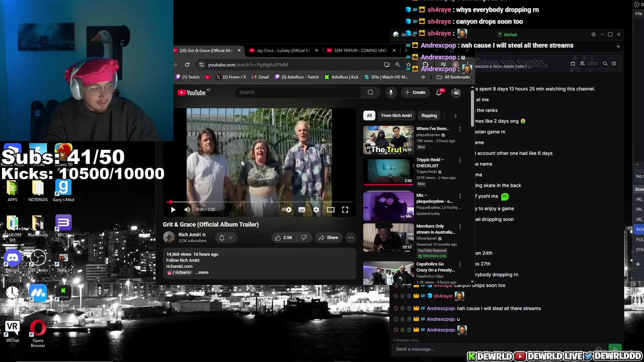
Task: Select the Rapping filter chip
Action: (429, 116)
